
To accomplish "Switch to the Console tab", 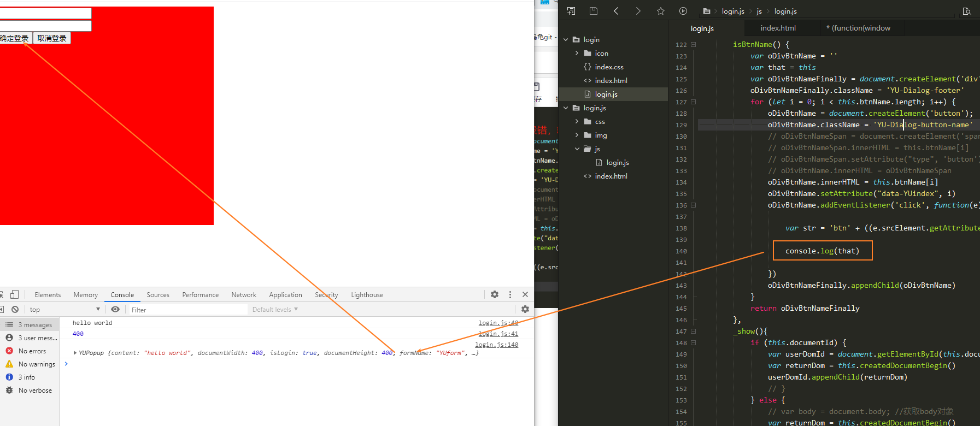I will tap(122, 294).
